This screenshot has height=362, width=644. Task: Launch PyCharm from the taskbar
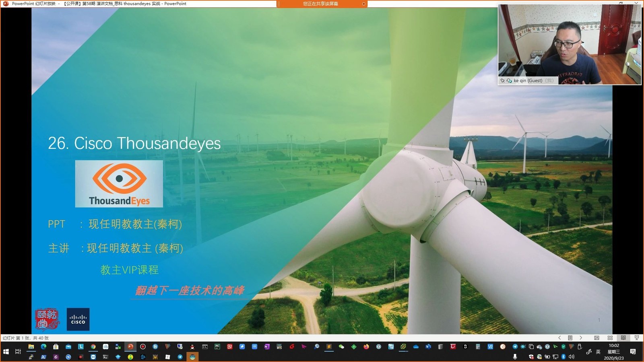pos(217,346)
